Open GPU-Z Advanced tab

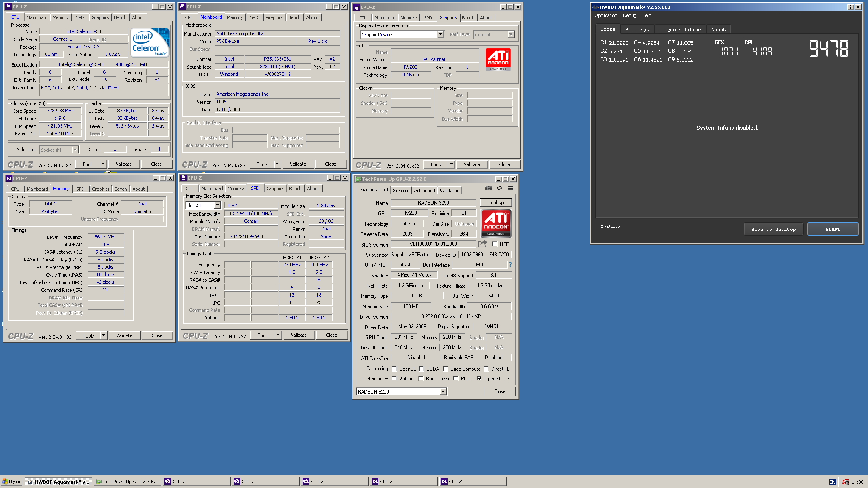click(424, 191)
